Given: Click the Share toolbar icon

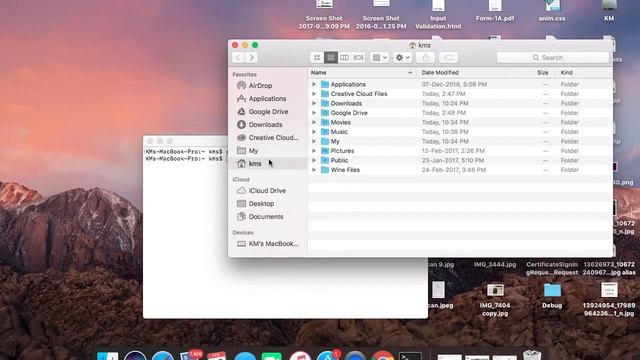Looking at the screenshot, I should [x=425, y=58].
